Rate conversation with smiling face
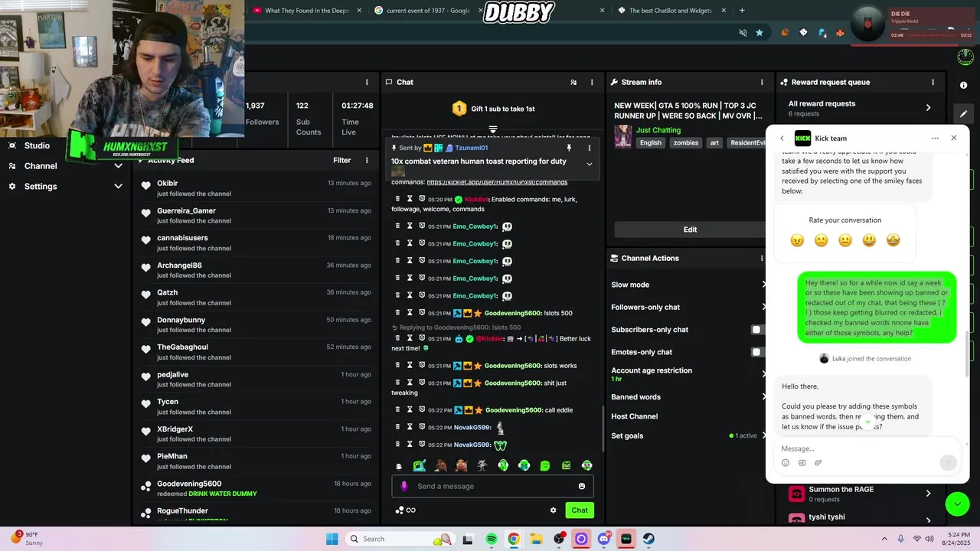The width and height of the screenshot is (980, 551). (x=869, y=240)
